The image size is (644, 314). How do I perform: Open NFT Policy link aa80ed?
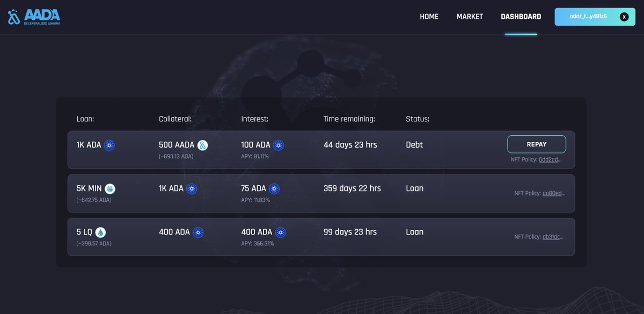pos(554,193)
